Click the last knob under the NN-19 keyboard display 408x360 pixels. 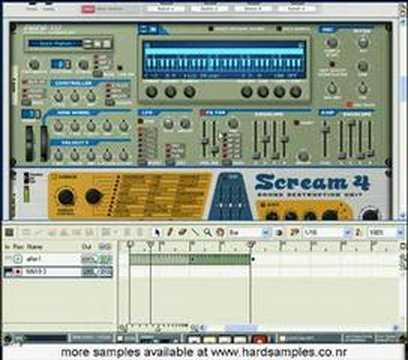(296, 91)
